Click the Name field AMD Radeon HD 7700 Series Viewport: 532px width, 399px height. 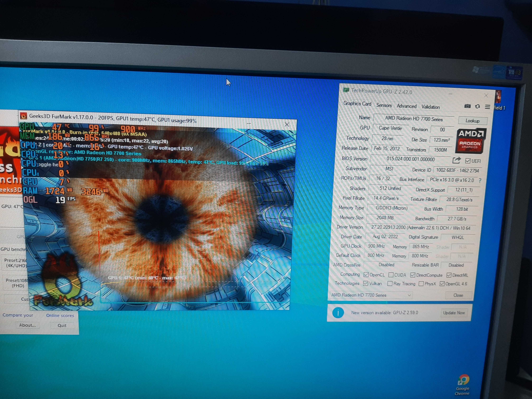coord(414,119)
